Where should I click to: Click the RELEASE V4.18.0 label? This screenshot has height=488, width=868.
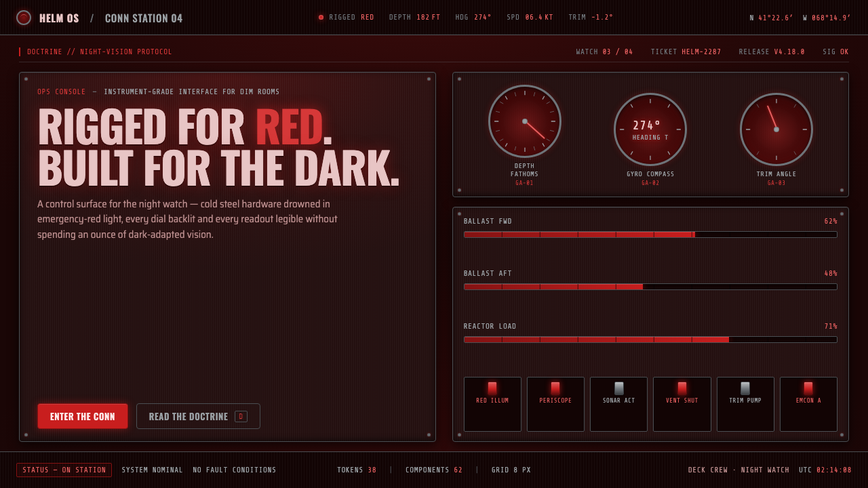[772, 52]
